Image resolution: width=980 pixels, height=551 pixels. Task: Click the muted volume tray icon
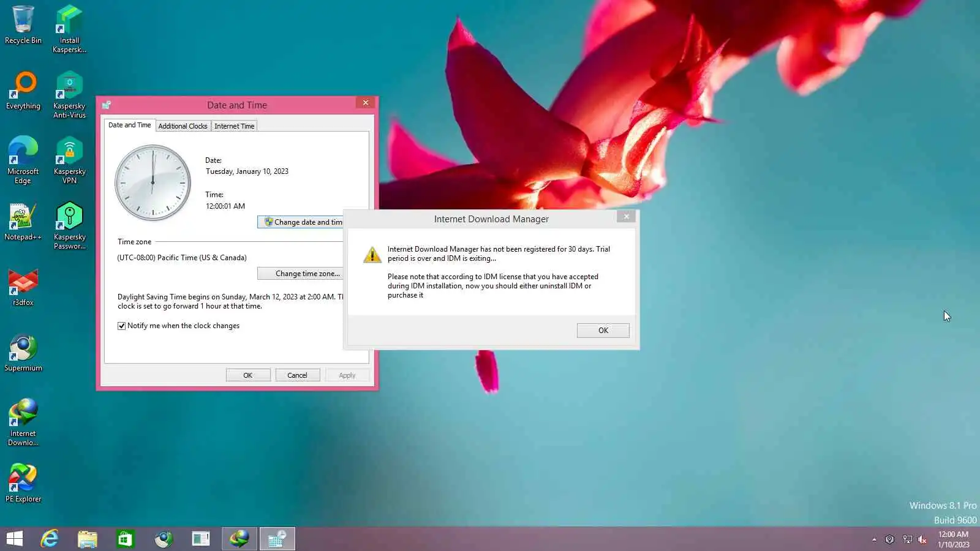923,539
